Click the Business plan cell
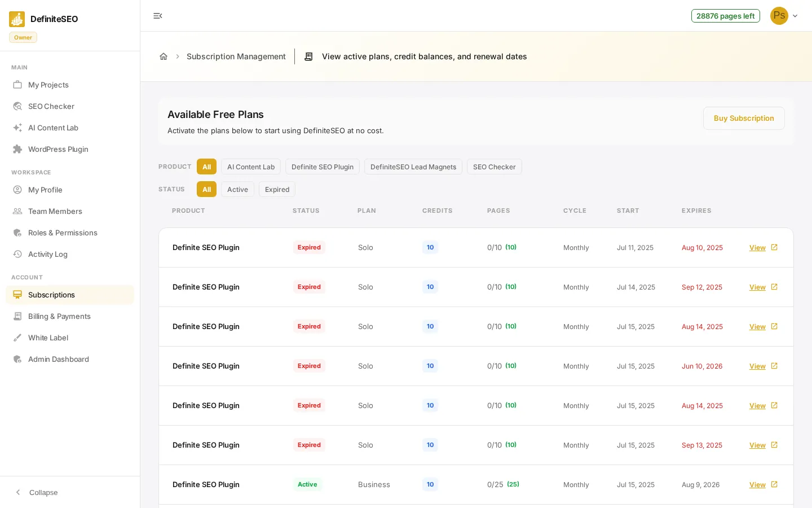The image size is (812, 508). 374,484
